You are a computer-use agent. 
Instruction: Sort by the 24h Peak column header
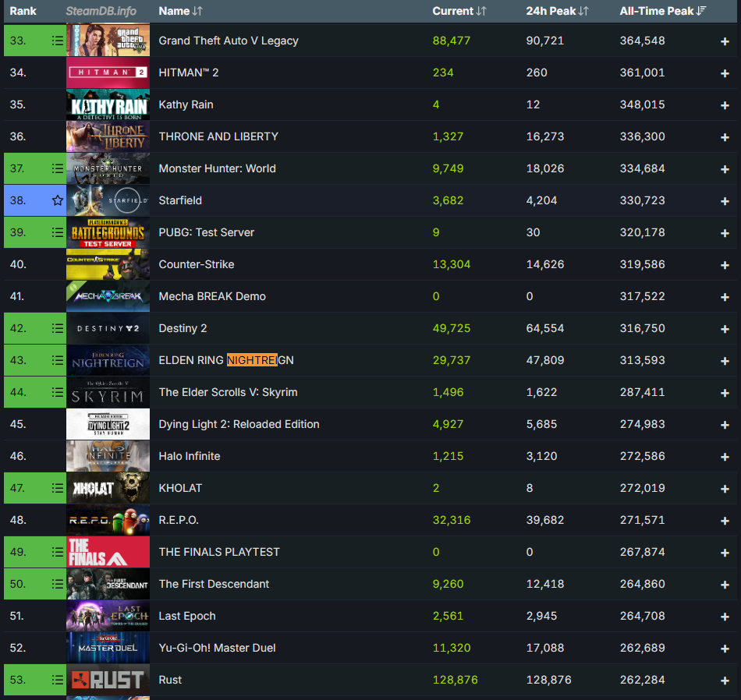557,11
